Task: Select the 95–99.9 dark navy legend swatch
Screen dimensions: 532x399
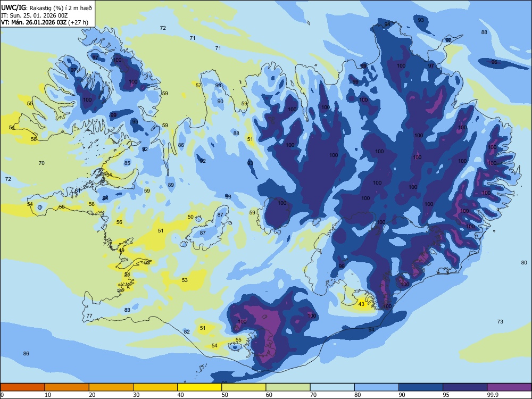Action: click(465, 387)
